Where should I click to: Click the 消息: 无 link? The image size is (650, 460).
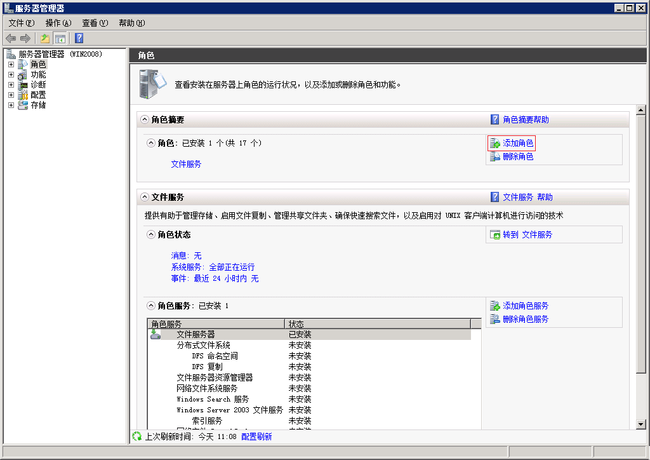pyautogui.click(x=186, y=256)
